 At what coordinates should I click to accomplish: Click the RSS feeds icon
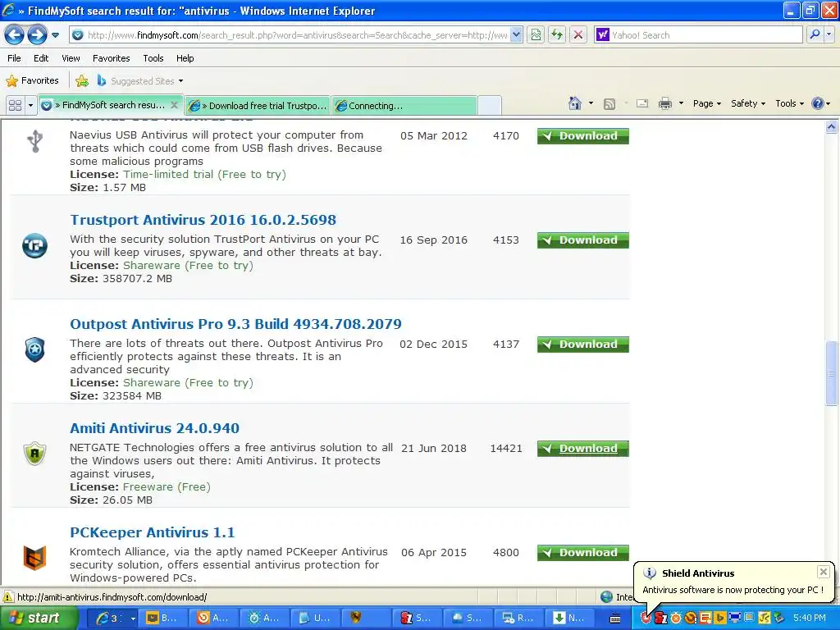[x=609, y=104]
